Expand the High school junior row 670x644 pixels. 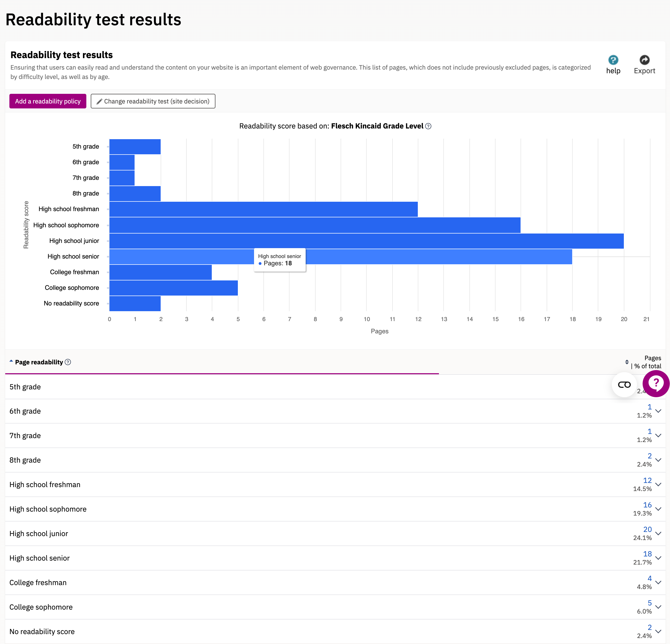point(658,533)
